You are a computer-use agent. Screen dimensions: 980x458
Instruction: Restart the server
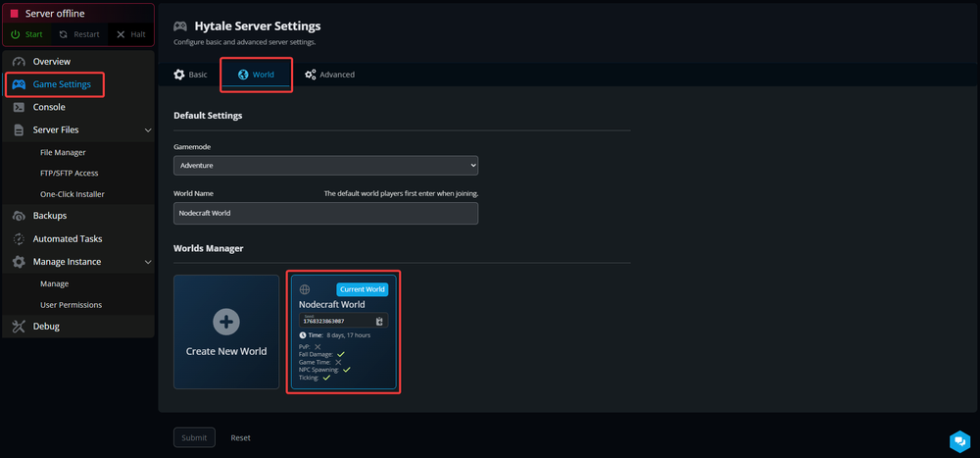pyautogui.click(x=79, y=34)
